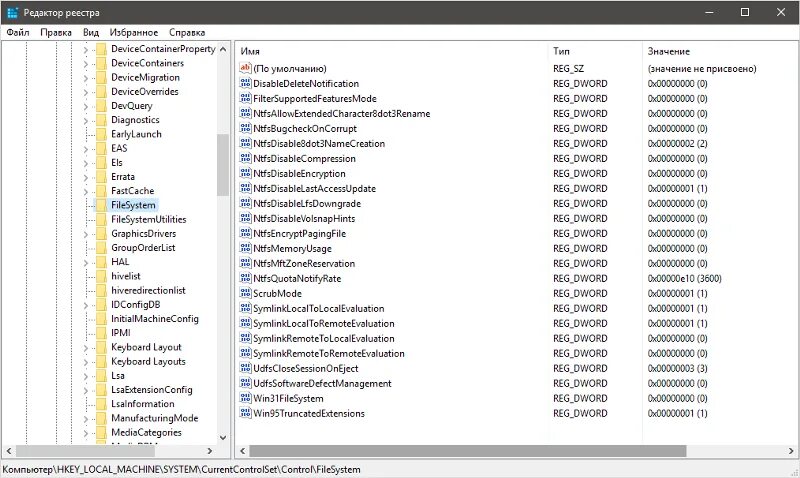Viewport: 800px width, 478px height.
Task: Click the DWORD icon for NtfsQuotaNotifyRate
Action: click(x=245, y=278)
